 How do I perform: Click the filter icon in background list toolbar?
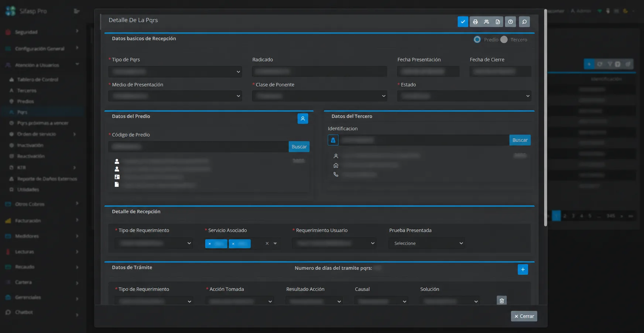pyautogui.click(x=610, y=64)
